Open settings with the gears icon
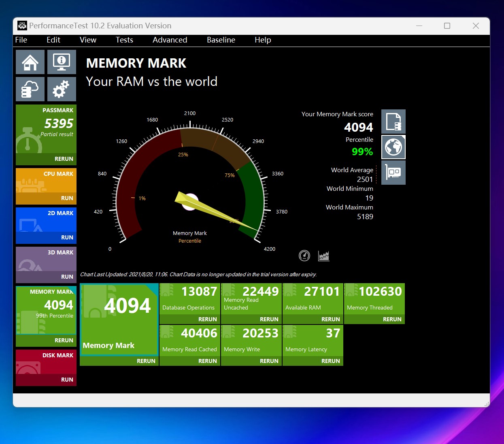The image size is (504, 444). [x=62, y=89]
